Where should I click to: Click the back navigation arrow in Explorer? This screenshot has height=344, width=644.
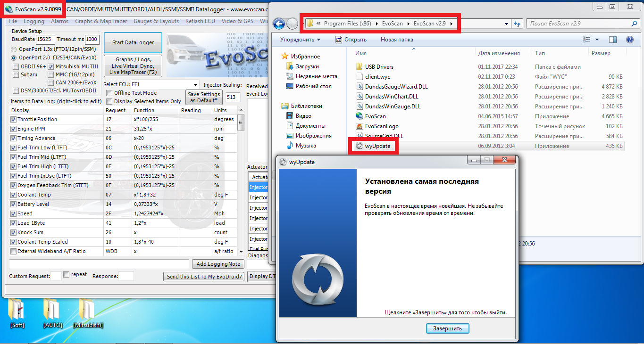coord(279,23)
